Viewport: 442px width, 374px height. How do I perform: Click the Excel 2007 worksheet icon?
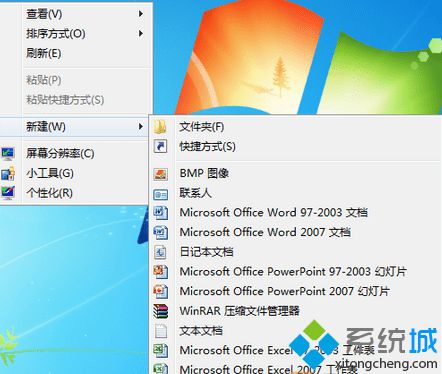[160, 368]
